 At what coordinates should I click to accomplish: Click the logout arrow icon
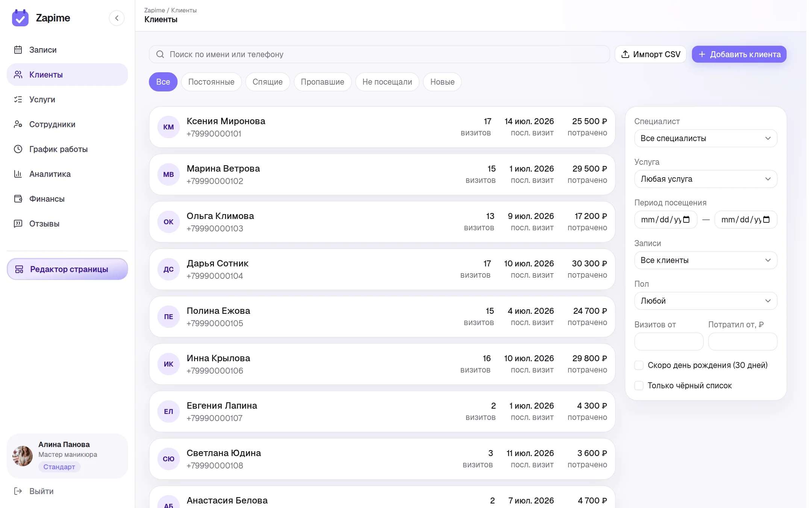(18, 491)
